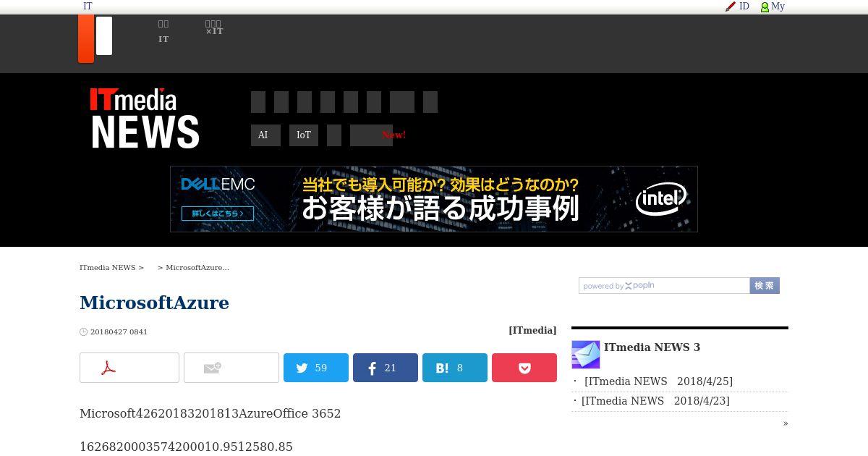Share on Facebook with 21 count

(x=386, y=368)
